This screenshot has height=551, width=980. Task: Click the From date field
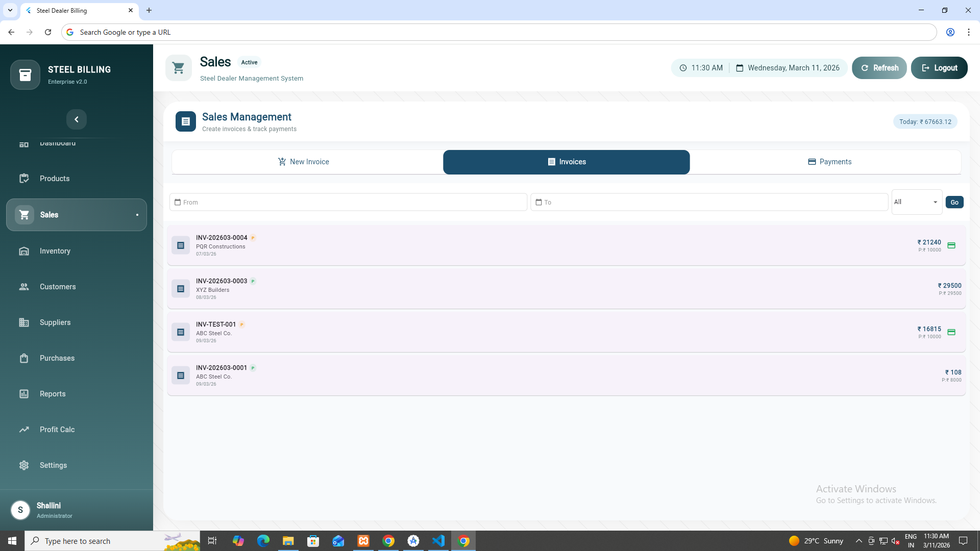pyautogui.click(x=348, y=203)
